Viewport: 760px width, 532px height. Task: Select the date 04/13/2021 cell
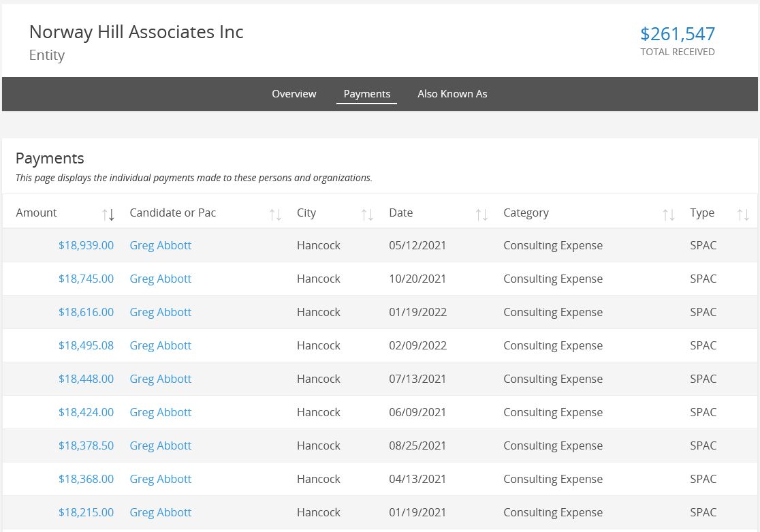click(417, 479)
